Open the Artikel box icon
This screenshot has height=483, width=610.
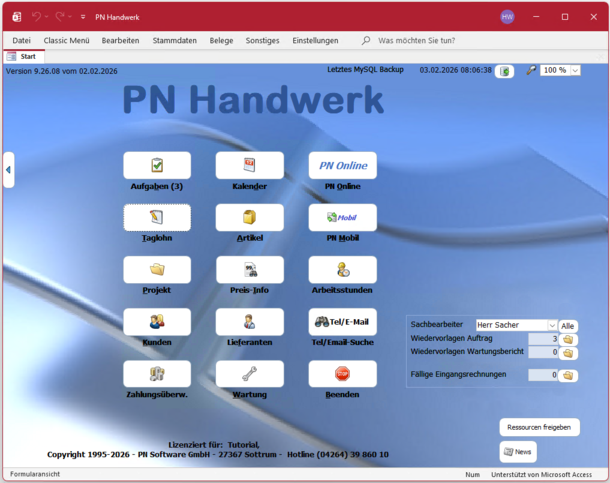[x=249, y=218]
